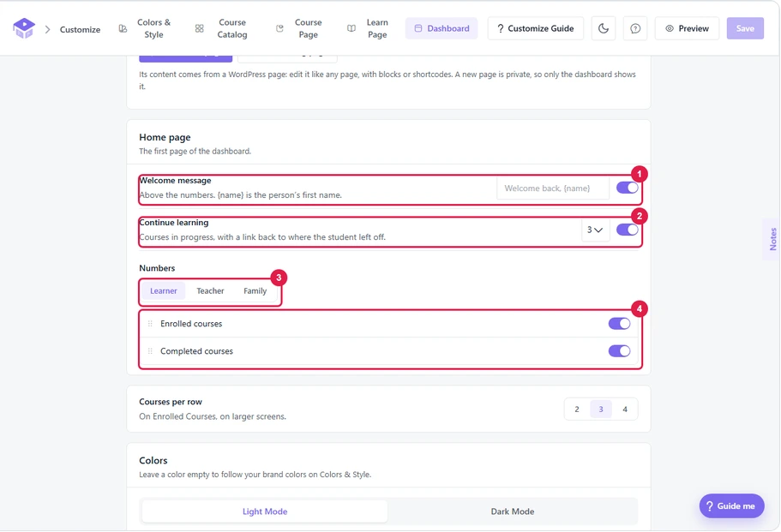This screenshot has width=781, height=532.
Task: Click the drag handle for Completed courses
Action: [150, 351]
